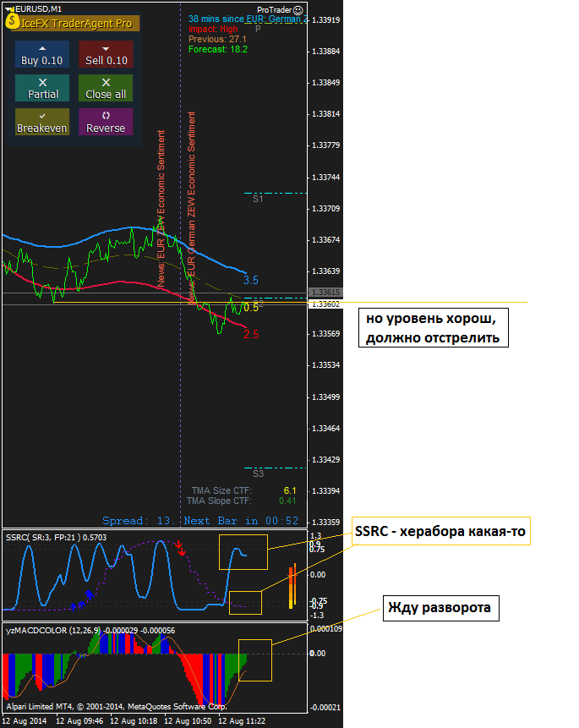The height and width of the screenshot is (728, 579).
Task: Click the 'Forecast: 18.2' news value
Action: [218, 50]
